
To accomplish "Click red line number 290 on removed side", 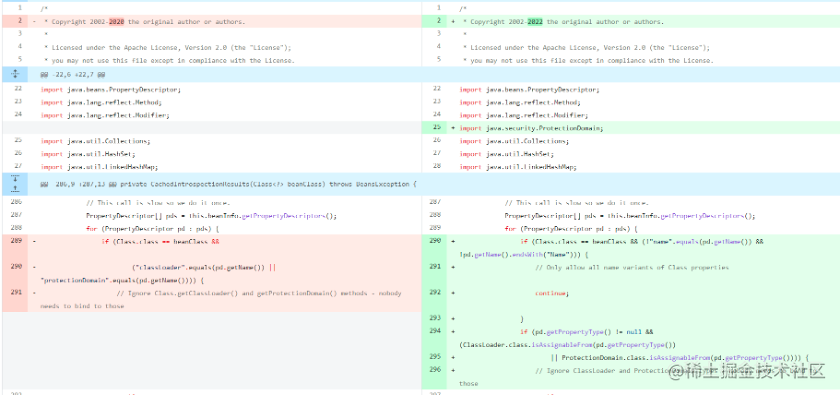I will 17,267.
